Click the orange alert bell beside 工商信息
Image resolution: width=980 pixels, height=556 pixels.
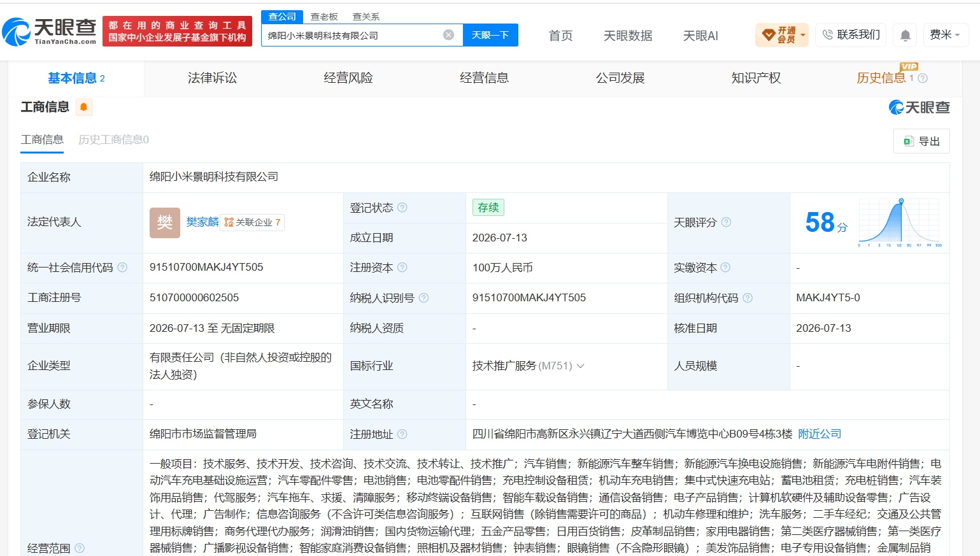(x=83, y=107)
